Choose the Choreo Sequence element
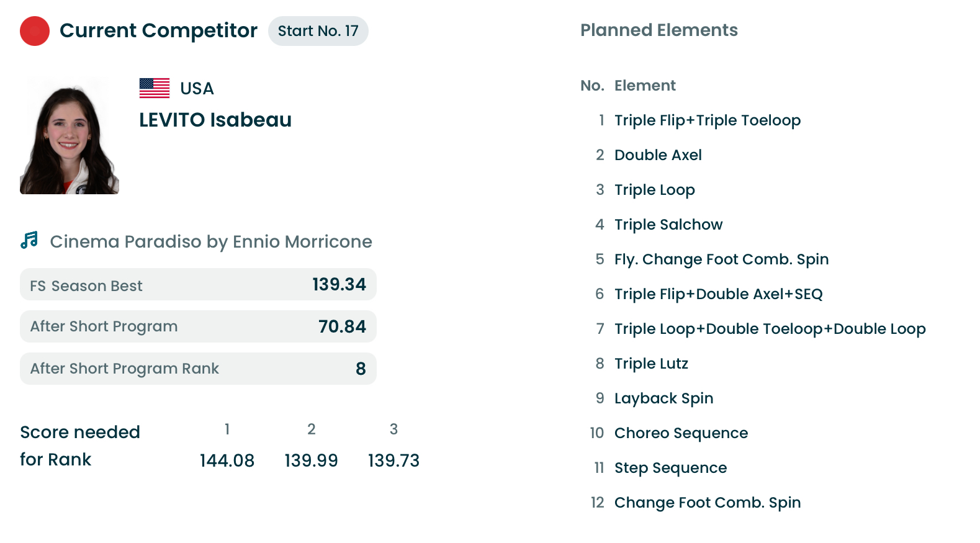Screen dimensions: 980x543 681,433
